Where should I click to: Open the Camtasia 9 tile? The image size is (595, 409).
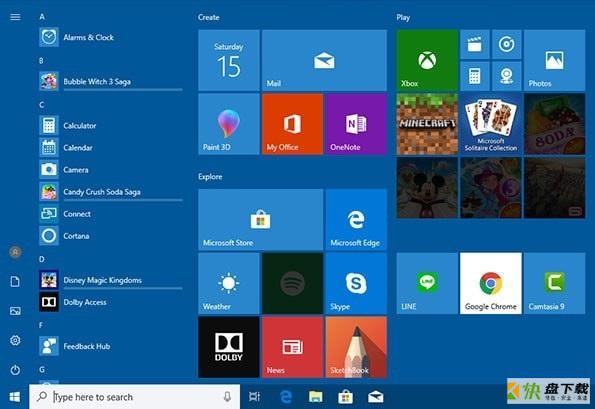pyautogui.click(x=554, y=283)
